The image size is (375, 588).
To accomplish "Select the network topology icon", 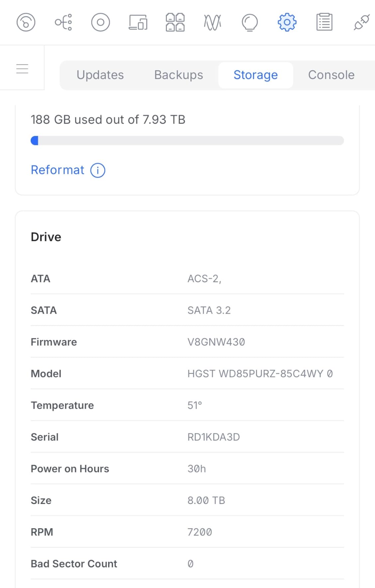I will 63,22.
